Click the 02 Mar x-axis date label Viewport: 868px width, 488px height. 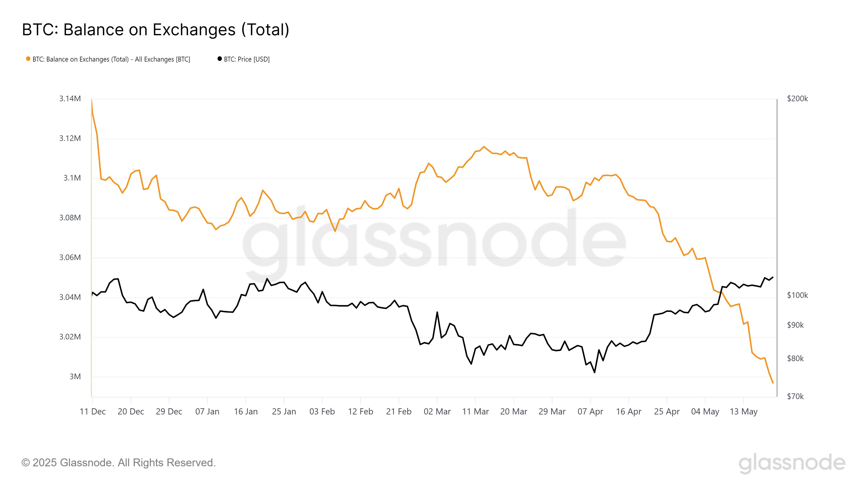(437, 412)
